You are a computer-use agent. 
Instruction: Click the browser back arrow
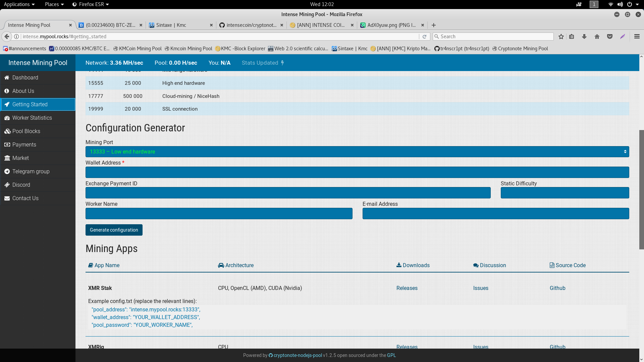click(7, 37)
